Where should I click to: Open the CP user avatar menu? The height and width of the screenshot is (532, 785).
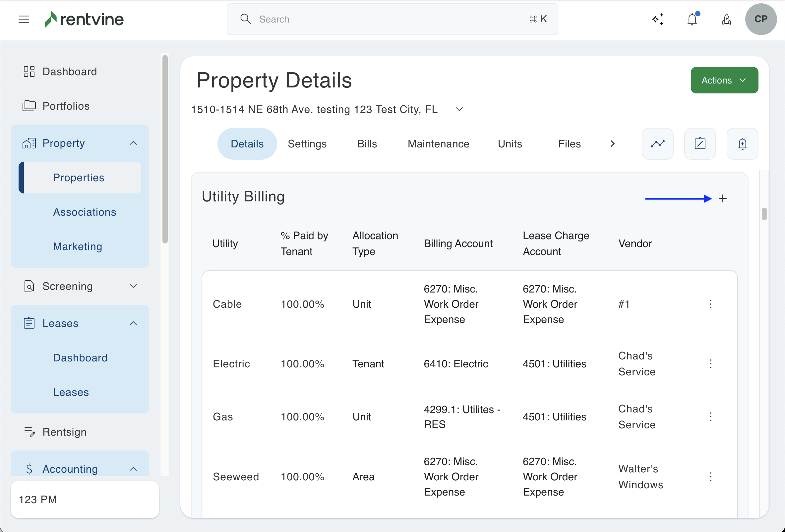(x=760, y=19)
